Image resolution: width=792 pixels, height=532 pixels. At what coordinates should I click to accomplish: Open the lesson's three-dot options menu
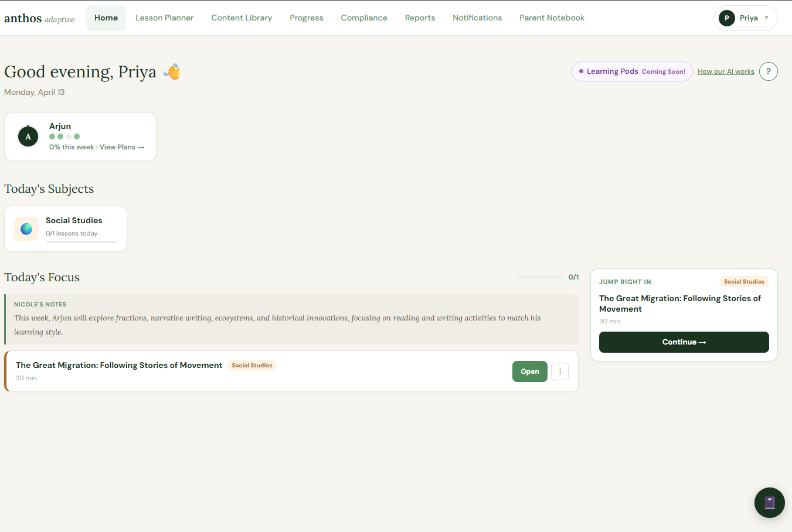pyautogui.click(x=559, y=371)
